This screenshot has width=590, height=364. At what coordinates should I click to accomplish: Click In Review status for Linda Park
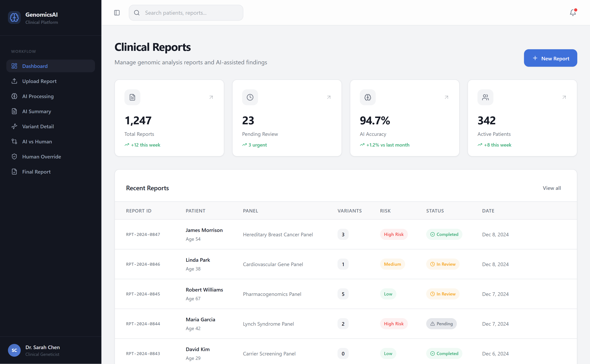[443, 264]
